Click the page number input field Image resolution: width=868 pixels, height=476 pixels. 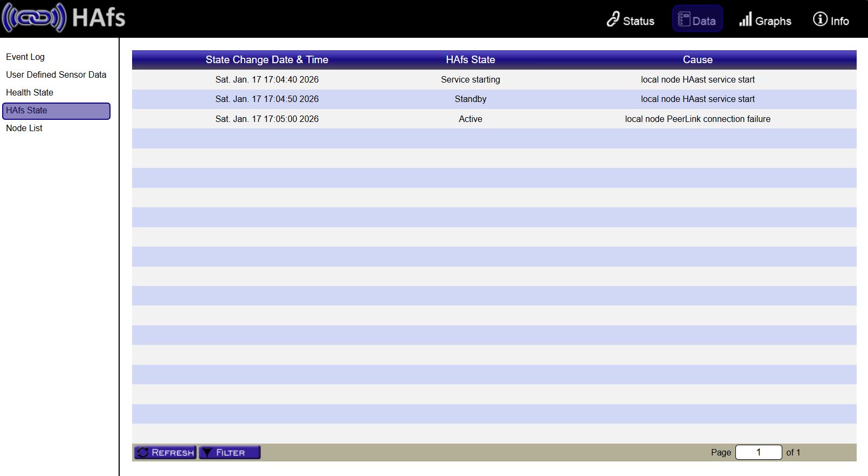(758, 452)
